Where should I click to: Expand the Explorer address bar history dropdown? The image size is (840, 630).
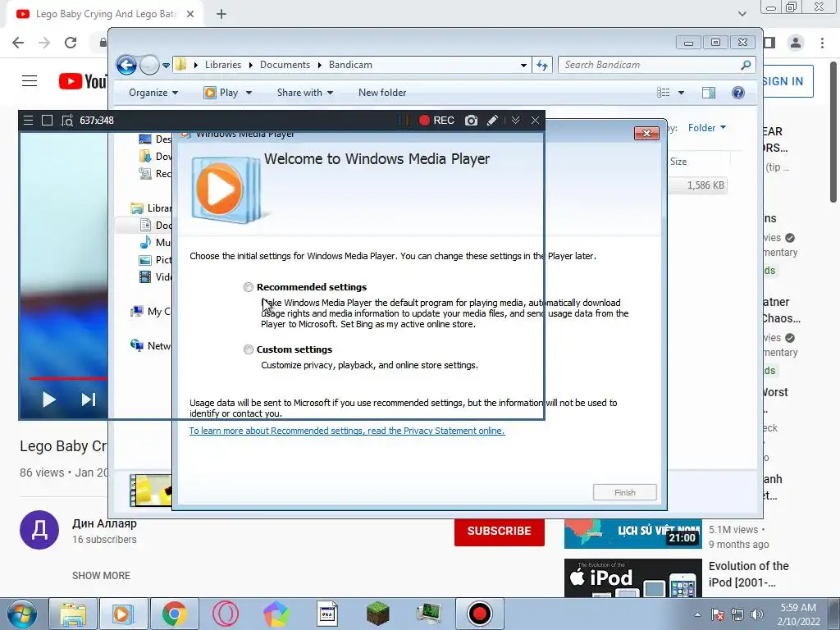[x=523, y=66]
